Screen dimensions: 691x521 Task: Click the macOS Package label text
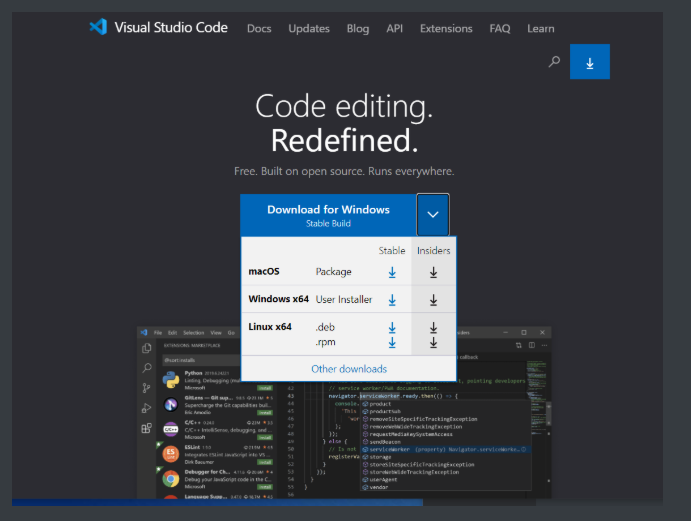[x=334, y=272]
